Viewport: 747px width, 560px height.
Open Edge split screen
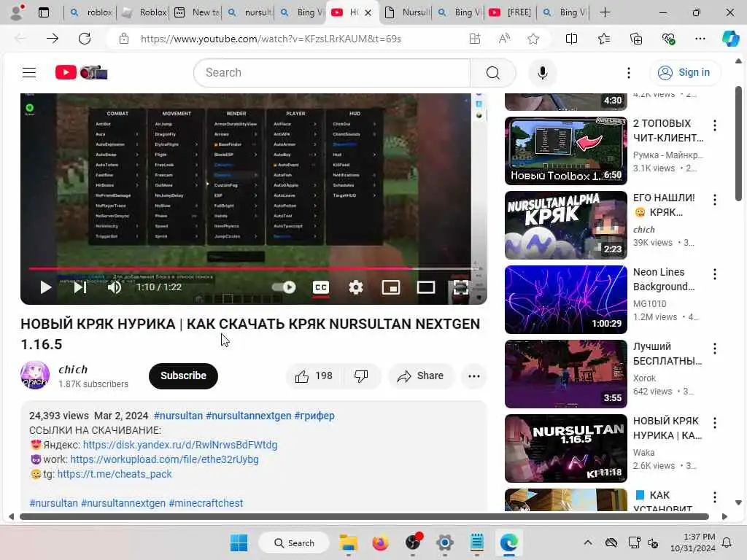point(571,39)
